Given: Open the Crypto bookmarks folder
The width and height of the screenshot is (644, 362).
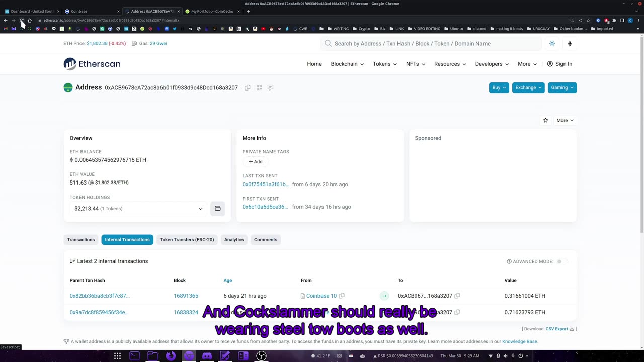Looking at the screenshot, I should pos(361,29).
